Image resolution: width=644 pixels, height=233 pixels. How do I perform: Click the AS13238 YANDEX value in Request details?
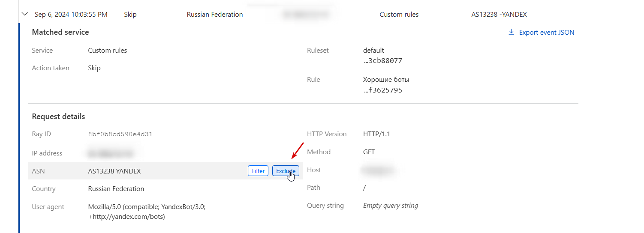click(x=114, y=171)
